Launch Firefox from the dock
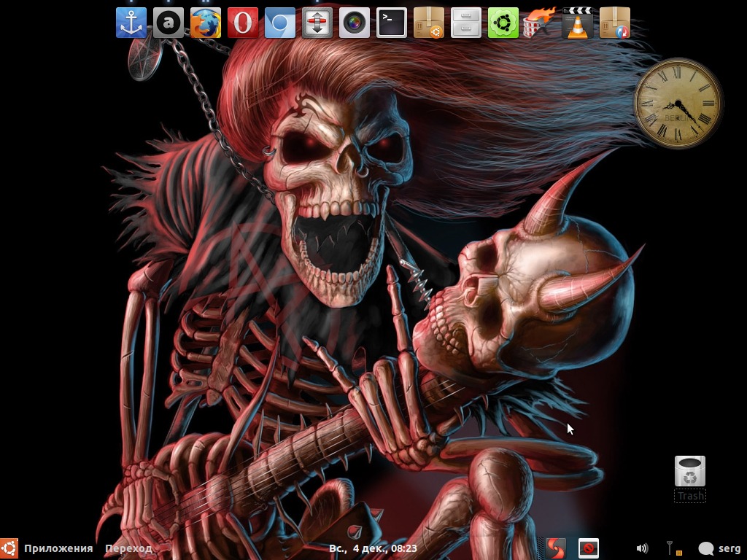747x560 pixels. 205,23
